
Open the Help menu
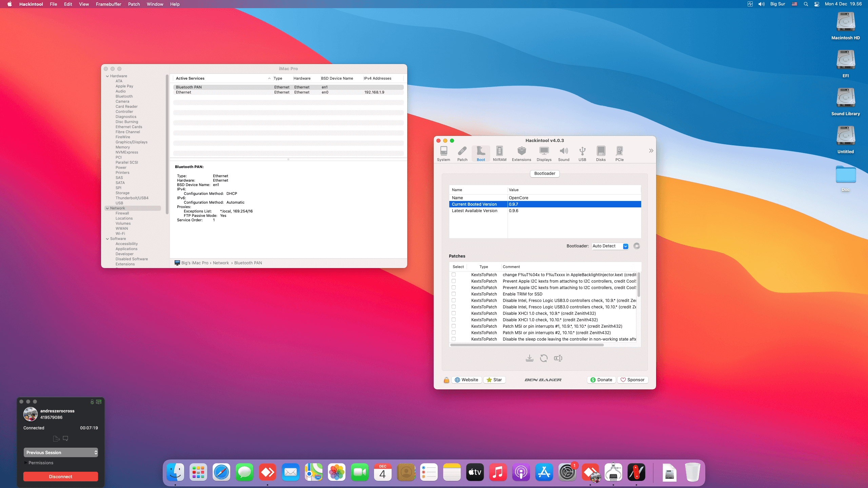175,4
